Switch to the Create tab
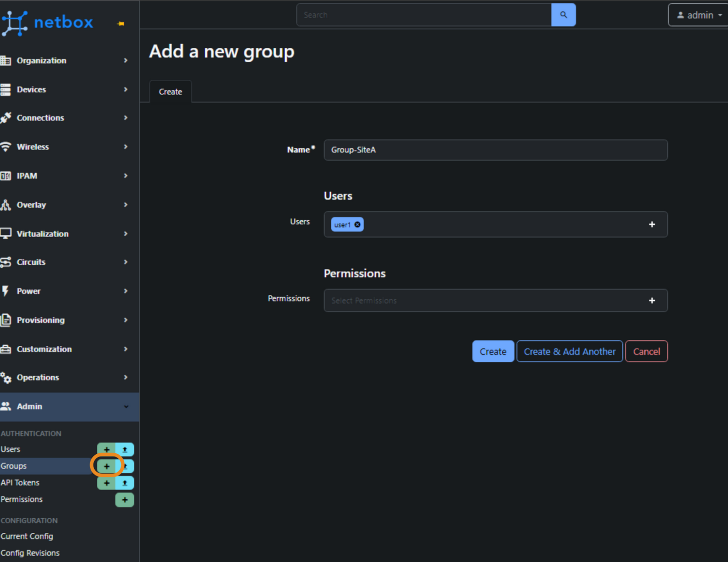This screenshot has height=562, width=728. (170, 91)
